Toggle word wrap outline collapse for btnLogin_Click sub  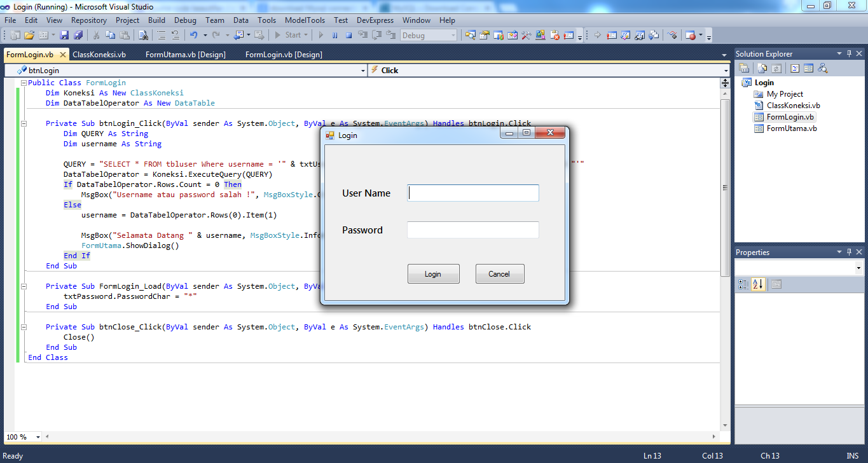coord(24,123)
